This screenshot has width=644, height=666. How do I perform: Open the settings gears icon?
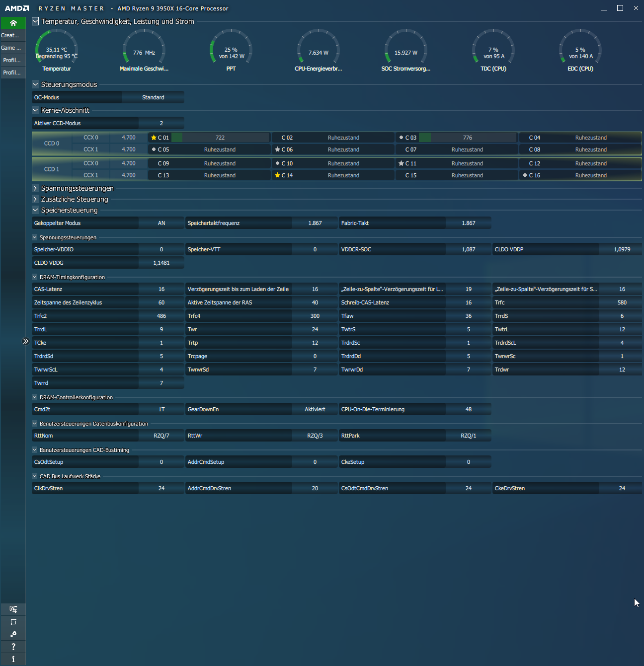13,634
